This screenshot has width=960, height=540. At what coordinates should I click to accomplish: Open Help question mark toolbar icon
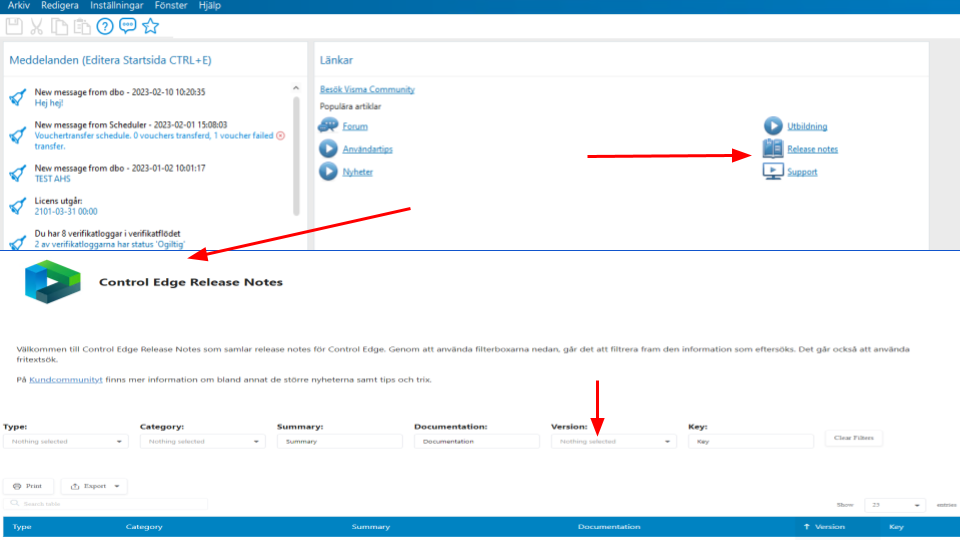pos(105,26)
